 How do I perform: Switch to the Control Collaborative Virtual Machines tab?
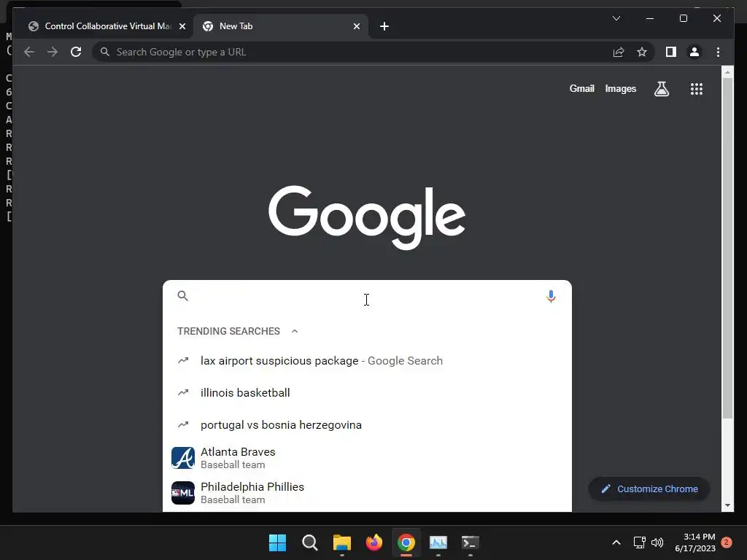pyautogui.click(x=107, y=26)
